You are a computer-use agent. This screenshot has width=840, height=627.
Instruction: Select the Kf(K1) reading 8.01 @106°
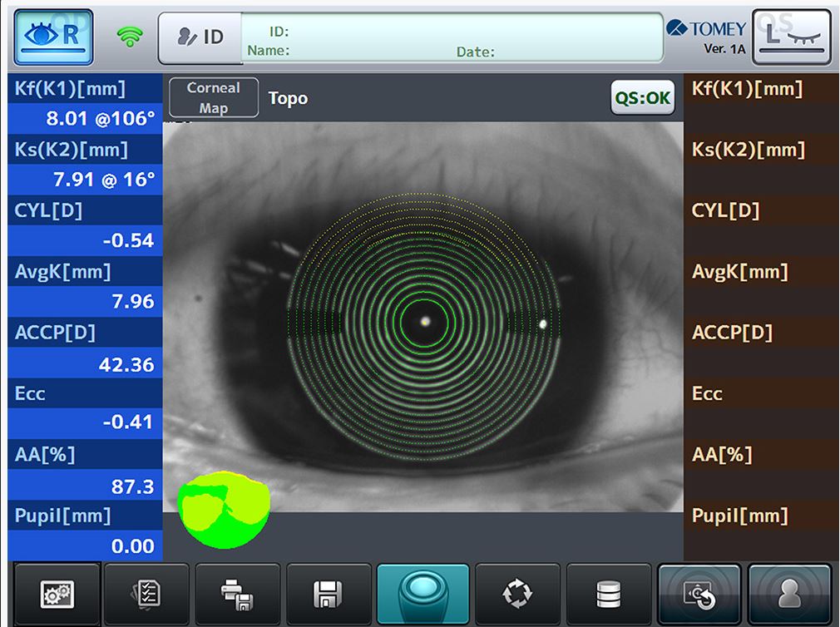101,119
